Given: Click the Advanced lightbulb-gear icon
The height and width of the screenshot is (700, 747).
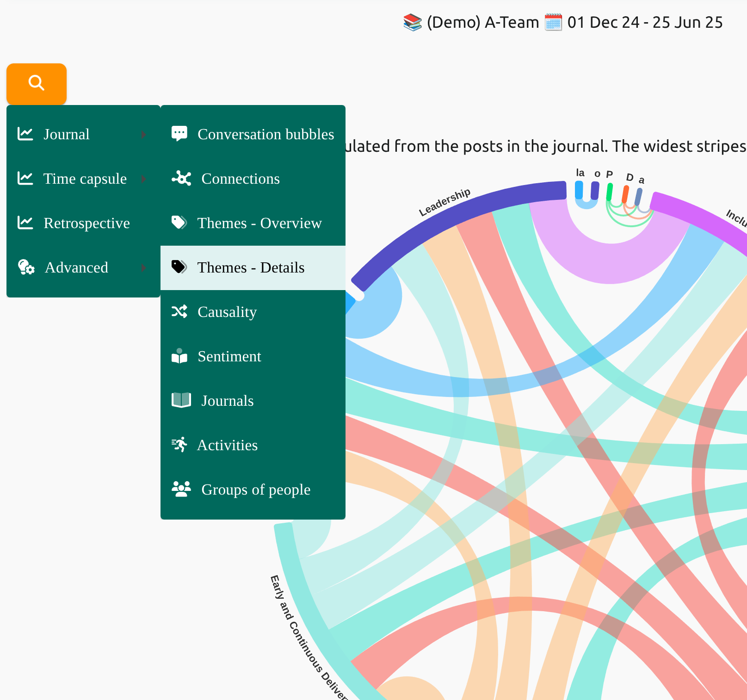Looking at the screenshot, I should point(26,267).
